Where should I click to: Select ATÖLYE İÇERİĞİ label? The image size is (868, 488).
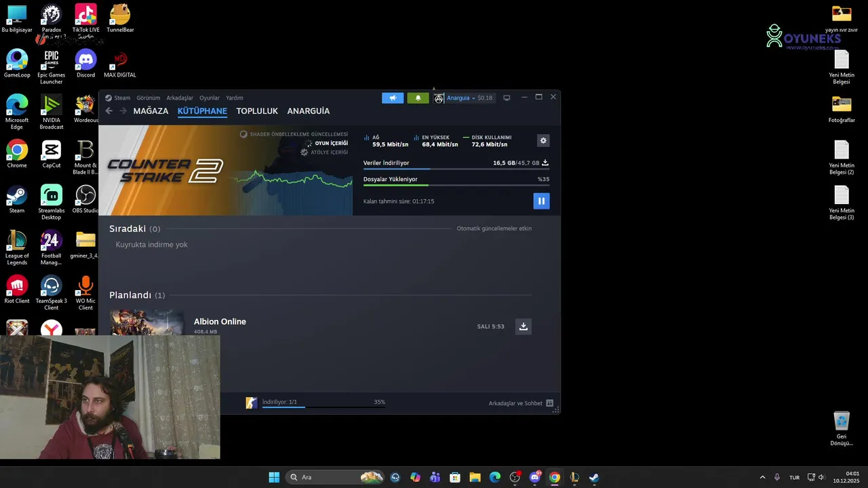pyautogui.click(x=329, y=152)
